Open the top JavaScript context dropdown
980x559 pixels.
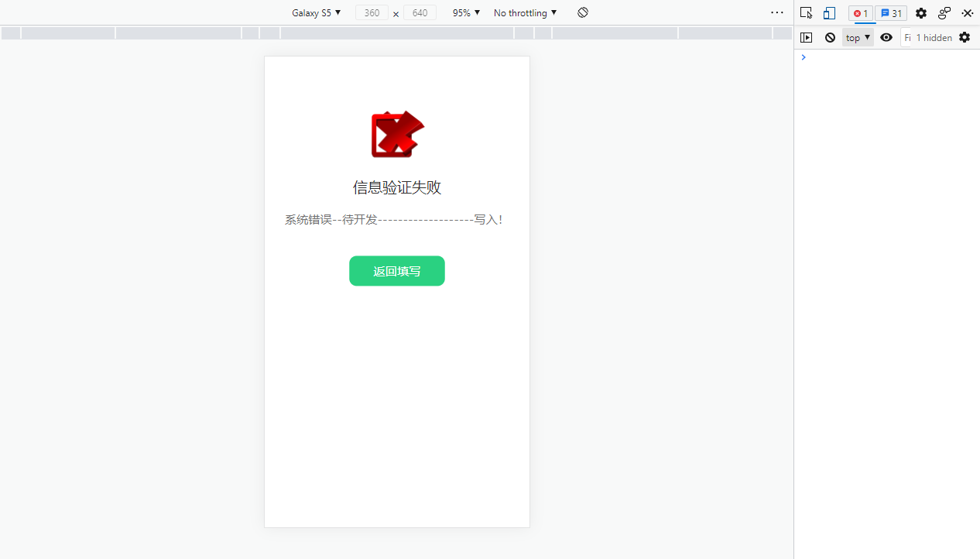858,37
